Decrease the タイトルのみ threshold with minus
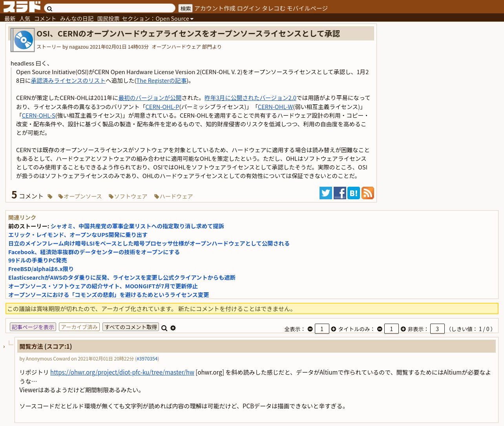The width and height of the screenshot is (504, 426). (x=380, y=329)
